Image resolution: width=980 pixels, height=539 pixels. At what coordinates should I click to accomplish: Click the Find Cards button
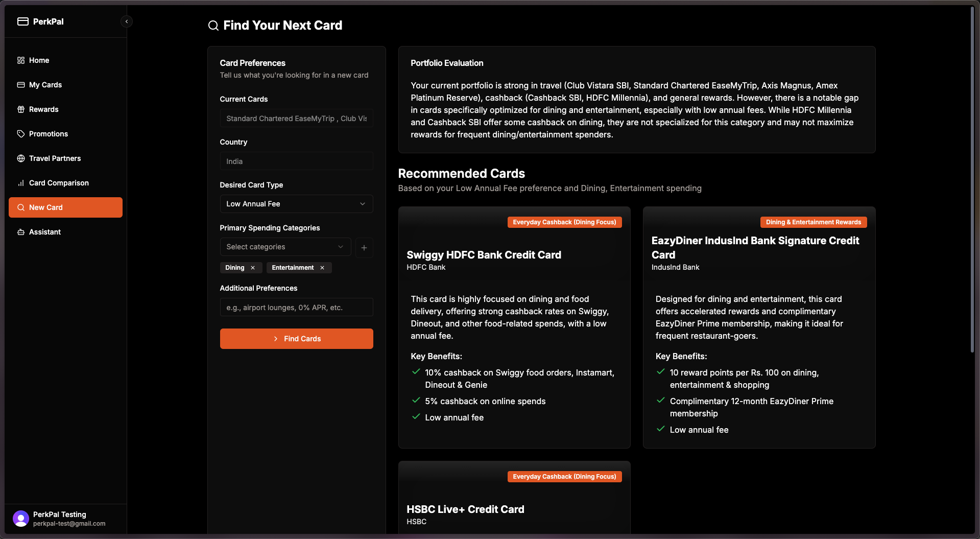tap(296, 339)
